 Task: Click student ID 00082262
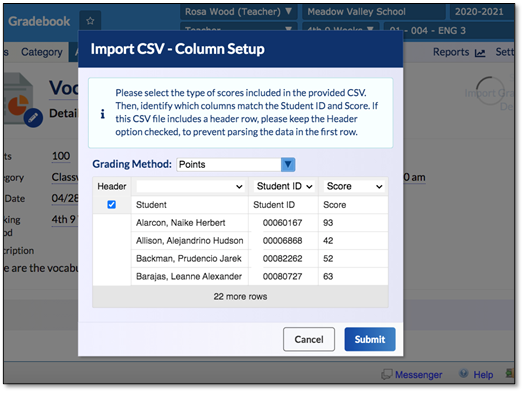click(282, 258)
